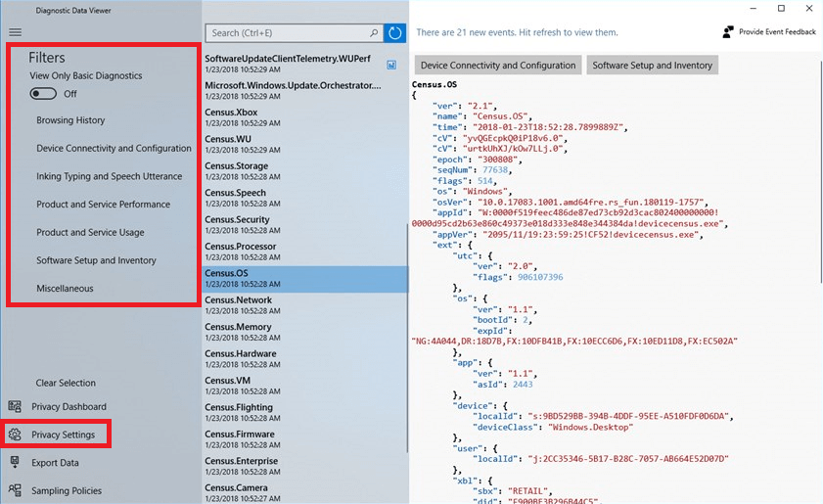The height and width of the screenshot is (504, 823).
Task: Toggle View Only Basic Diagnostics switch
Action: (x=43, y=93)
